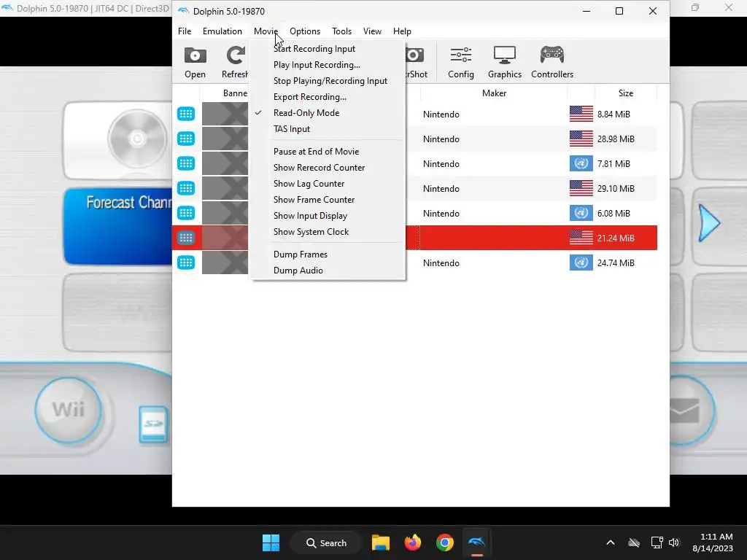
Task: Click the world region icon next to 24.74 MiB
Action: tap(581, 262)
